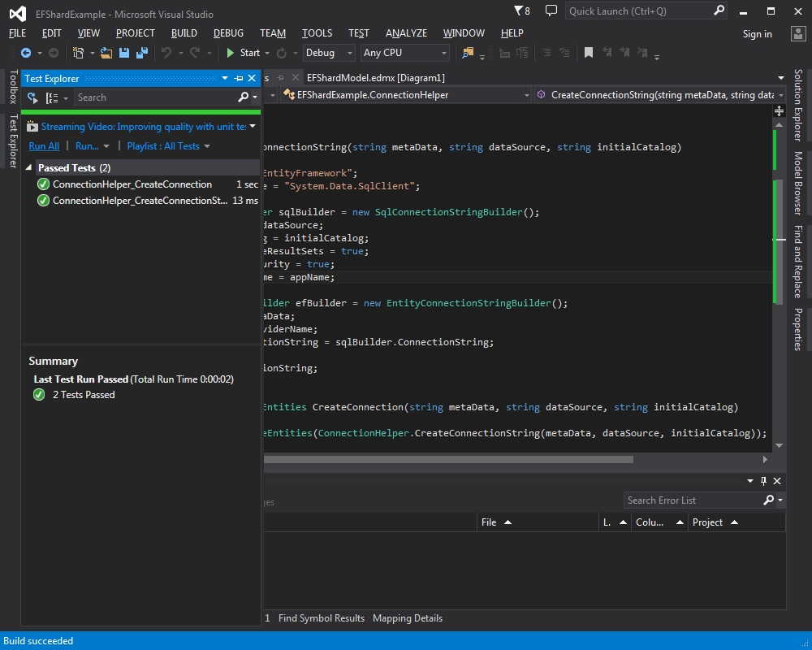Open the document tabs overflow dropdown
This screenshot has width=812, height=650.
pyautogui.click(x=780, y=78)
